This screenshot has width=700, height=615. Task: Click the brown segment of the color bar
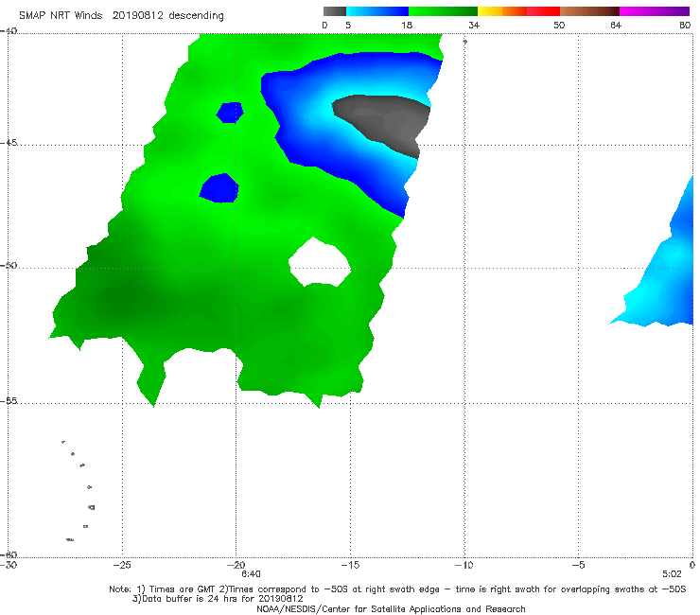(589, 11)
